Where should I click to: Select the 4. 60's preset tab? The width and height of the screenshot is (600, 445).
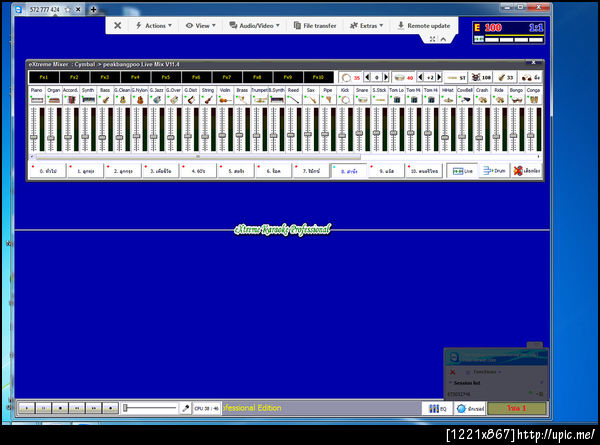[198, 171]
